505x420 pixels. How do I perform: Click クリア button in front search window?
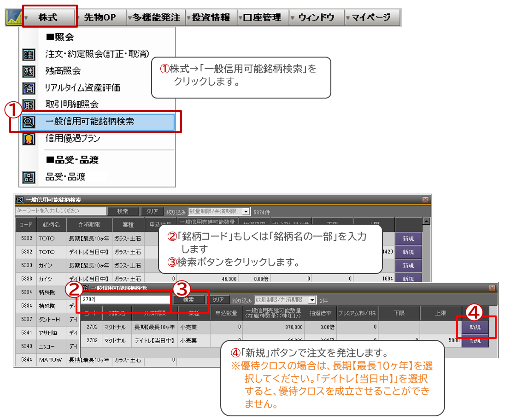pos(218,300)
